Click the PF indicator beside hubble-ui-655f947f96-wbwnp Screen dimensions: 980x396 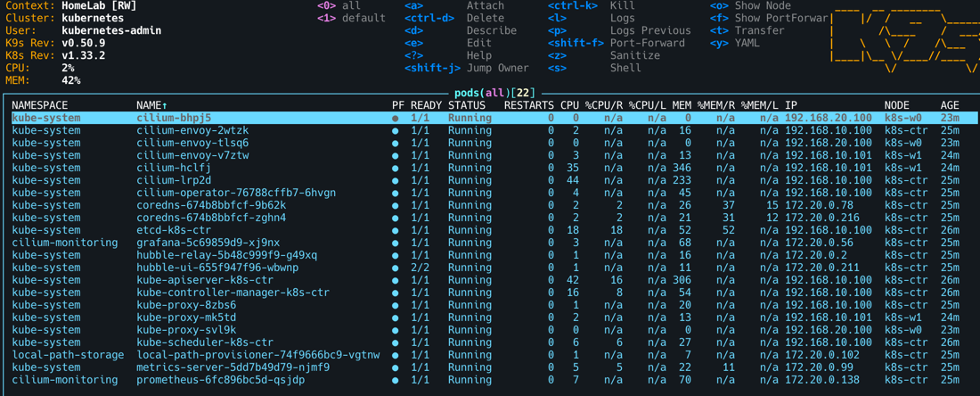coord(396,268)
